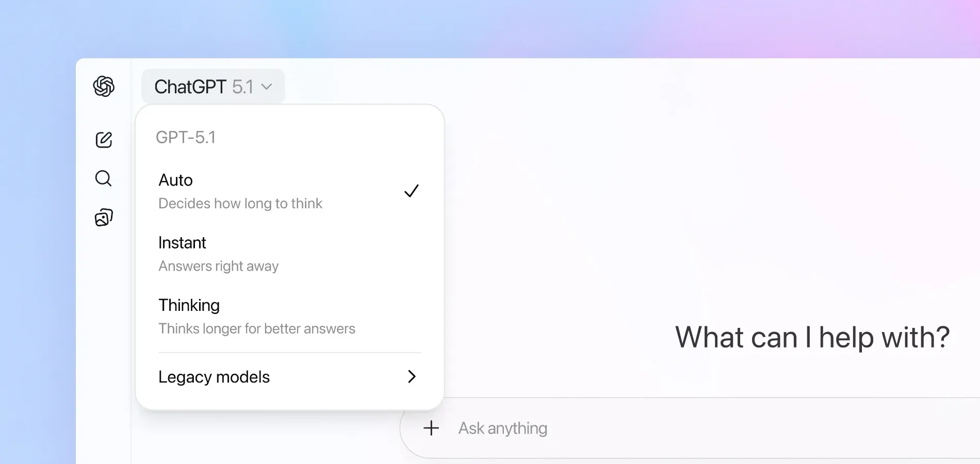The width and height of the screenshot is (980, 464).
Task: Click the ChatGPT logo at the sidebar top
Action: pos(104,86)
